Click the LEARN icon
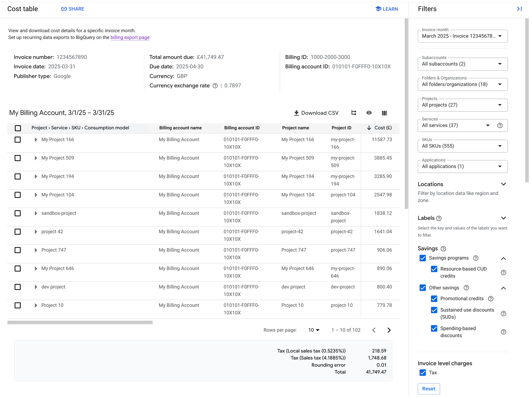Screen dimensions: 532x398 (378, 9)
